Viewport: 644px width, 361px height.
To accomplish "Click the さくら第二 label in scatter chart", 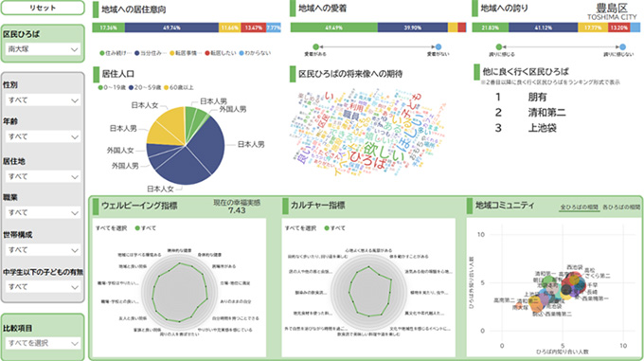I will pyautogui.click(x=598, y=276).
